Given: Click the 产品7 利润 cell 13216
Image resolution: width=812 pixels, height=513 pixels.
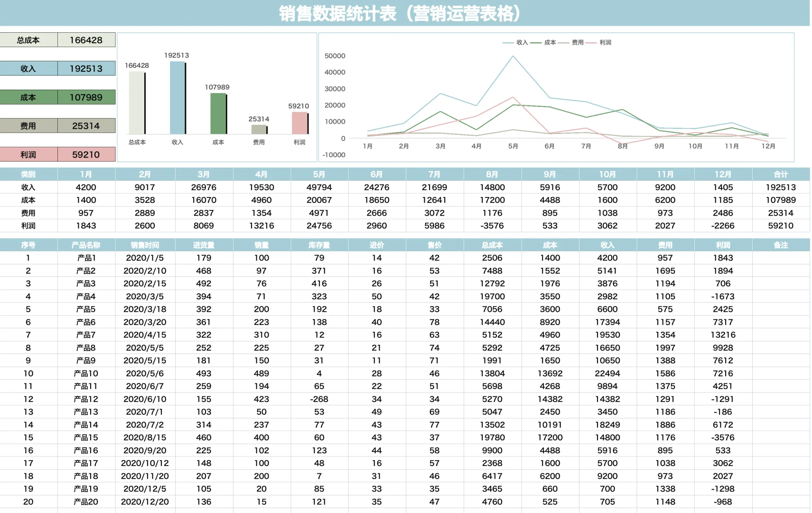Looking at the screenshot, I should [723, 335].
